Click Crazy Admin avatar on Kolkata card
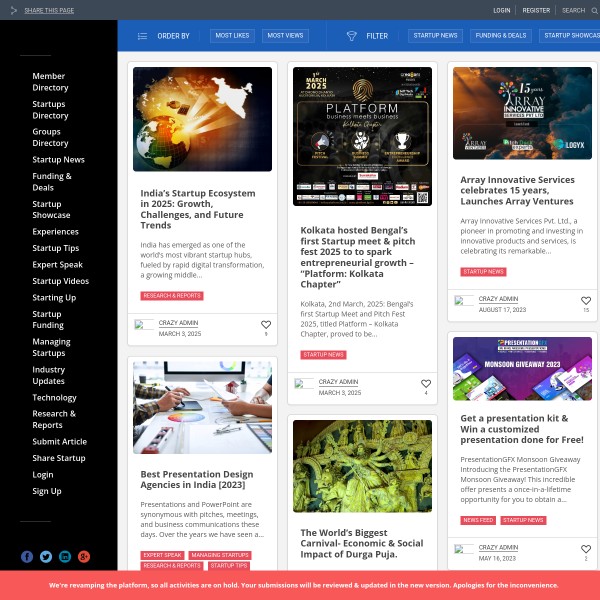The width and height of the screenshot is (600, 600). [304, 383]
